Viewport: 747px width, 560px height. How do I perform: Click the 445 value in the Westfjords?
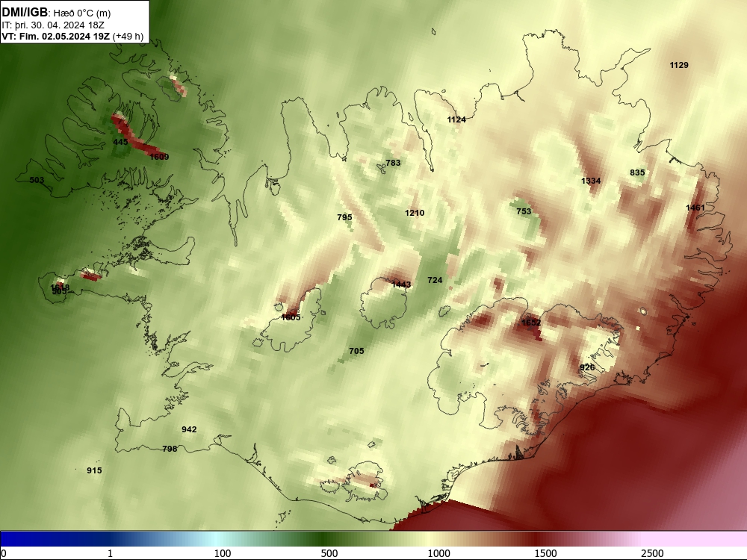click(120, 142)
